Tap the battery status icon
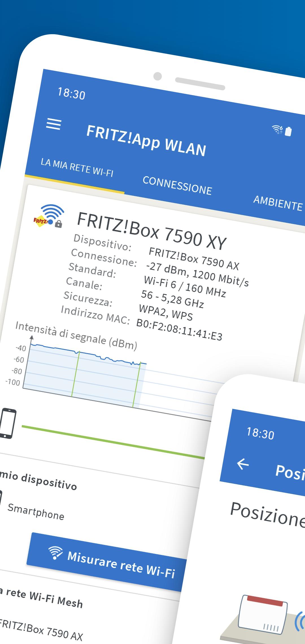 [288, 131]
